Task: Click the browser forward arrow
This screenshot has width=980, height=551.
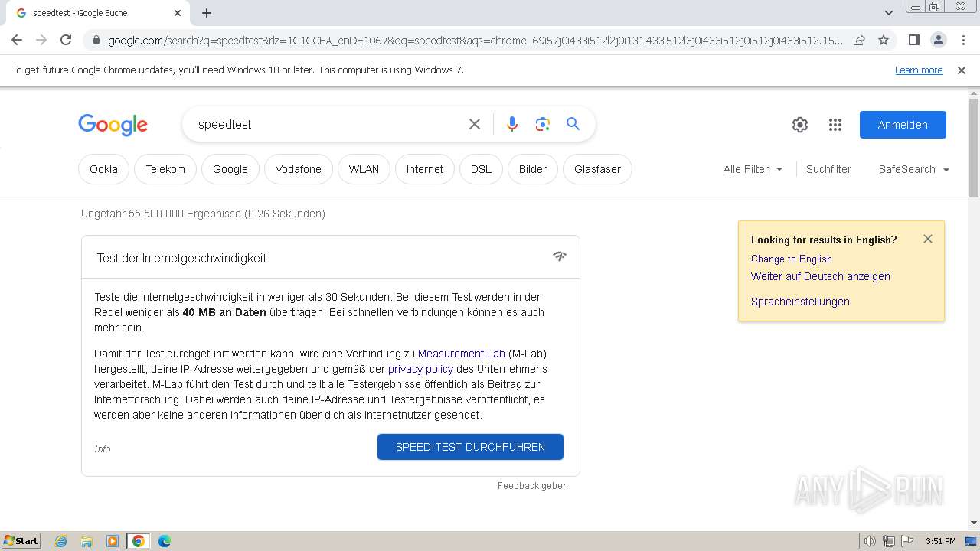Action: 41,40
